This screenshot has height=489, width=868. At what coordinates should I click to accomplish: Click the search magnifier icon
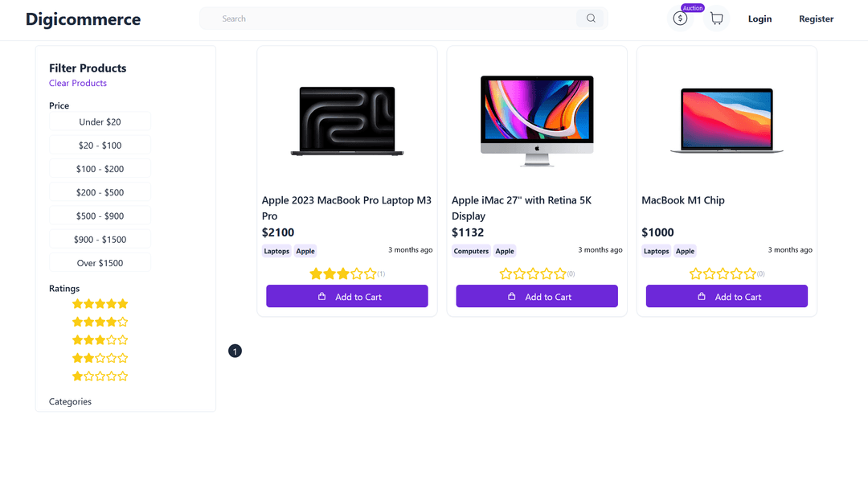coord(591,18)
